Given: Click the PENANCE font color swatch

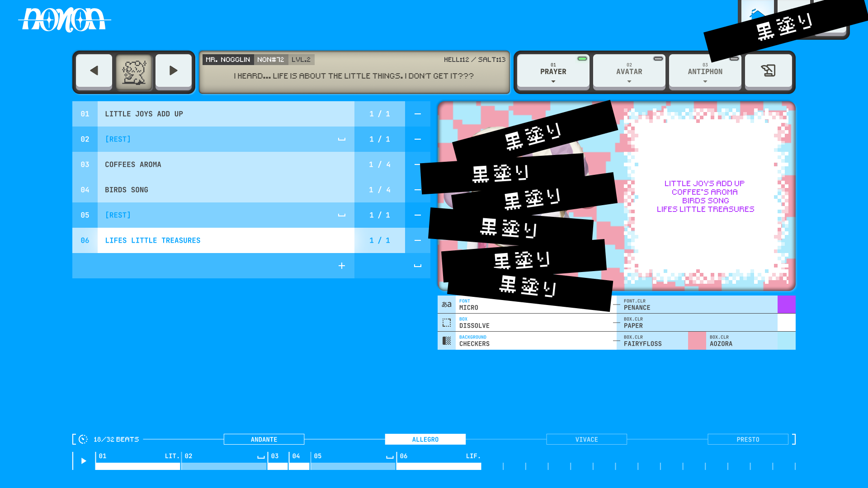Looking at the screenshot, I should coord(787,304).
